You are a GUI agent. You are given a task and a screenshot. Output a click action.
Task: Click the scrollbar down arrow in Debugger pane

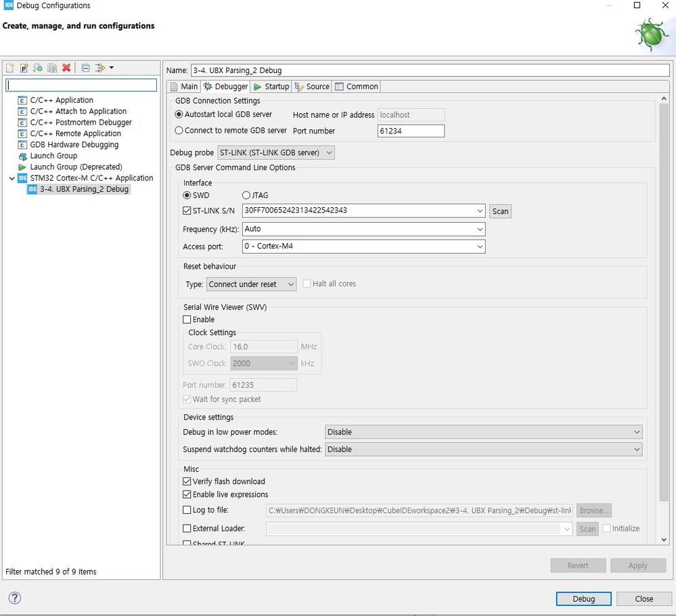664,540
